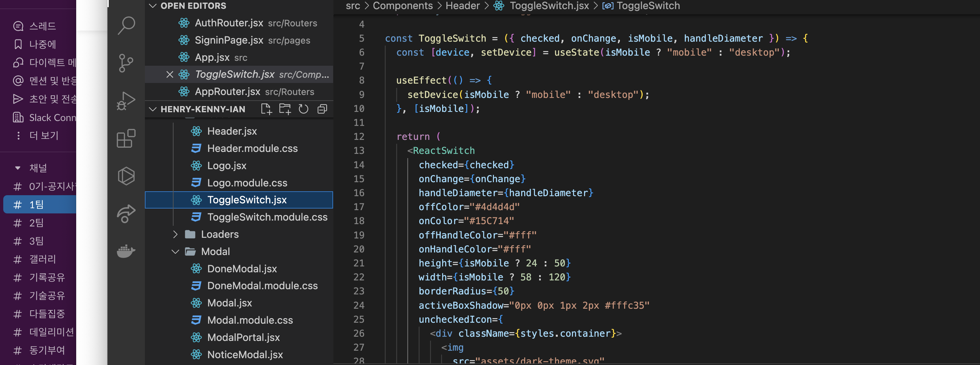Collapse all folders in explorer

coord(322,109)
